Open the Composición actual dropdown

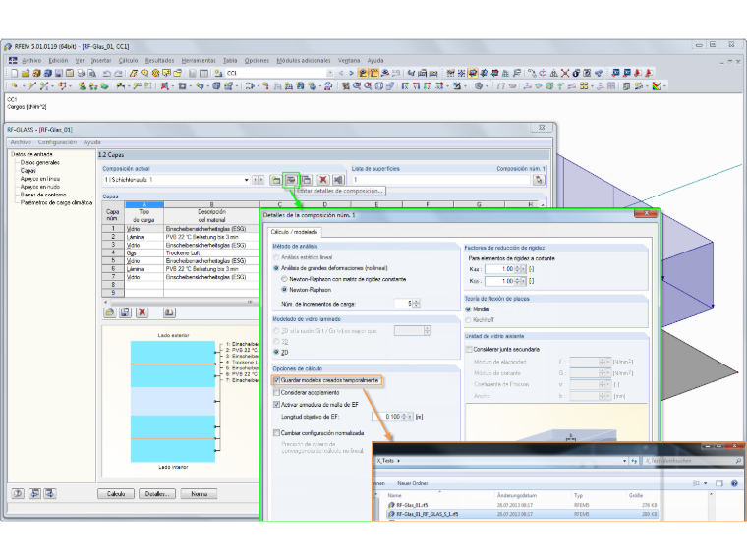coord(246,180)
